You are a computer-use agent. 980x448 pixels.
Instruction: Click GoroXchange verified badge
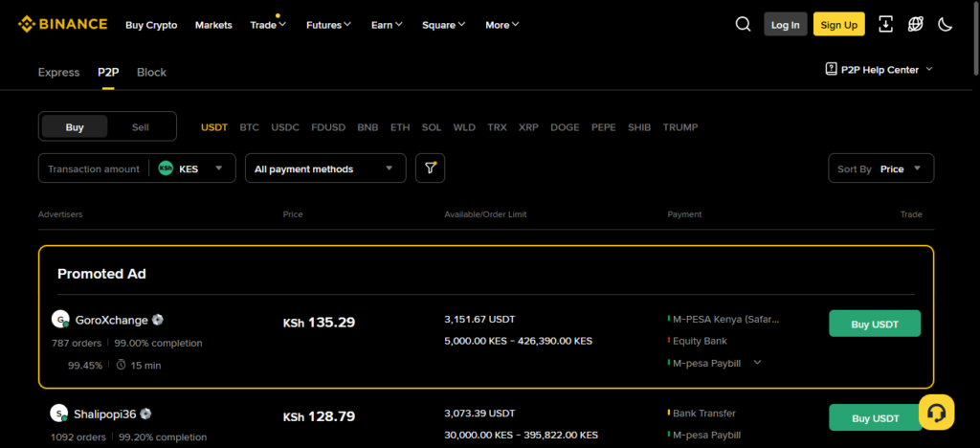158,320
